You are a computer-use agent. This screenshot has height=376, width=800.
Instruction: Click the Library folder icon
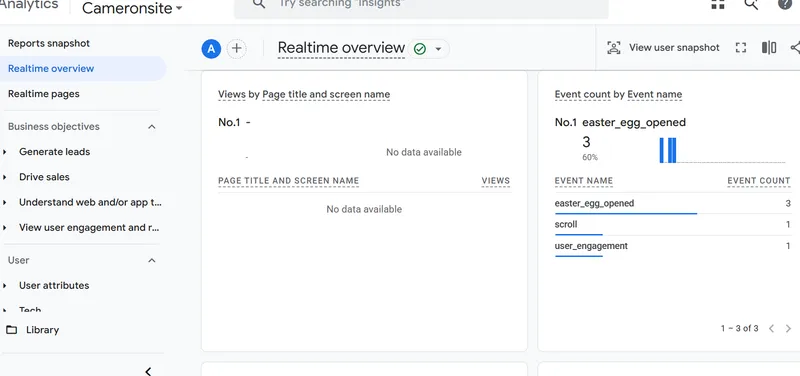pyautogui.click(x=11, y=330)
